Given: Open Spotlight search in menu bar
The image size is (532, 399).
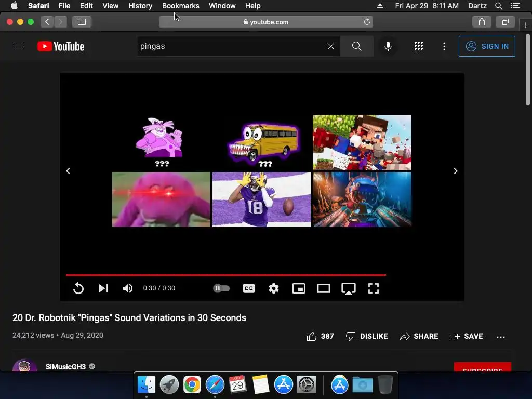Looking at the screenshot, I should point(498,6).
